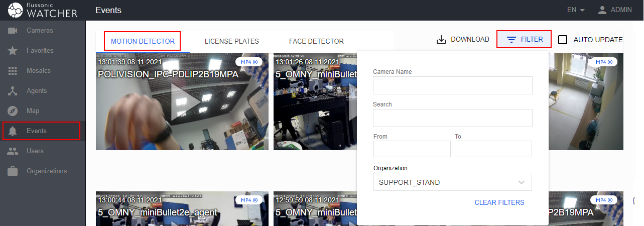Click the FILTER button
Viewport: 644px width, 226px height.
pos(524,39)
